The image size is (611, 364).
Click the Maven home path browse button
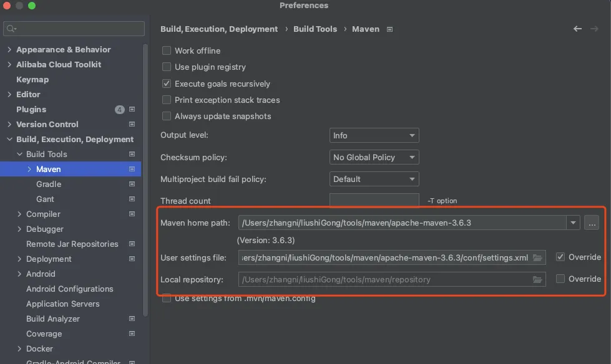click(592, 223)
